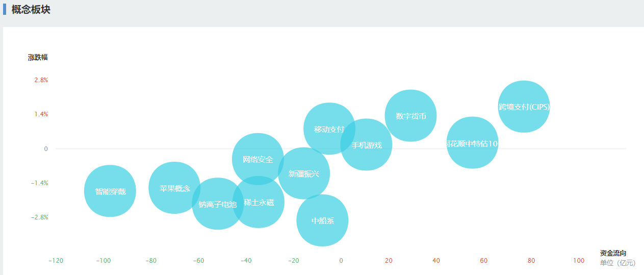Click the -2.8% y-axis tick label

(39, 217)
